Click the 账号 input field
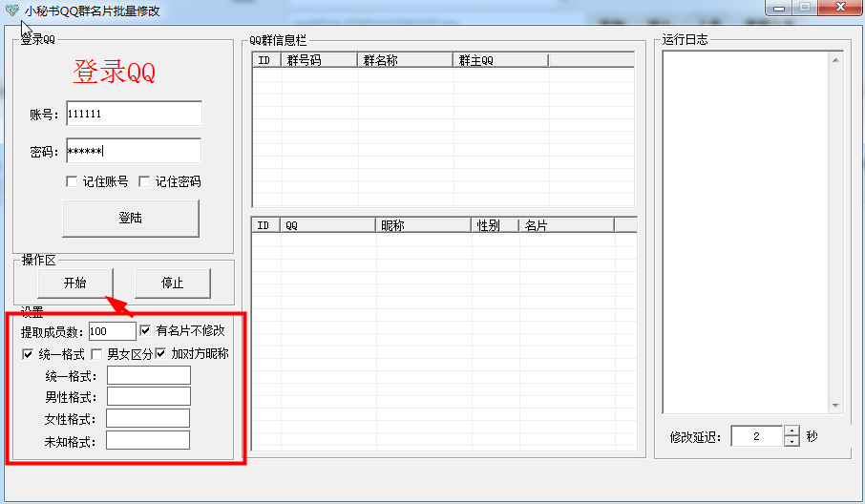Screen dimensions: 865x504 pos(134,114)
